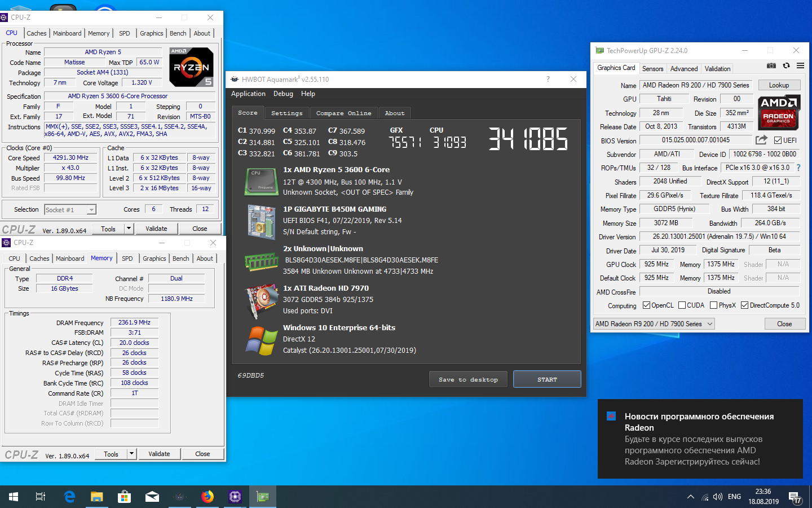Show hidden system tray icons
The image size is (812, 508).
[x=691, y=497]
